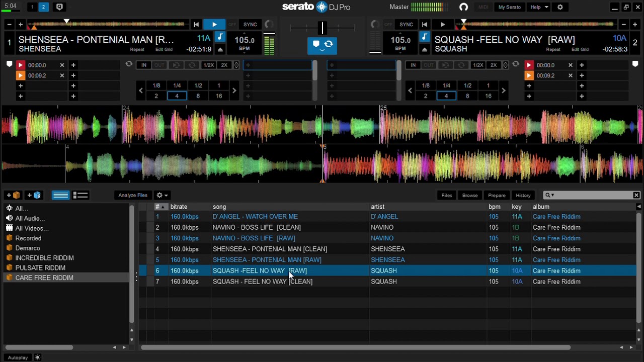Switch to the 2 deck layout
This screenshot has height=362, width=644.
point(43,7)
